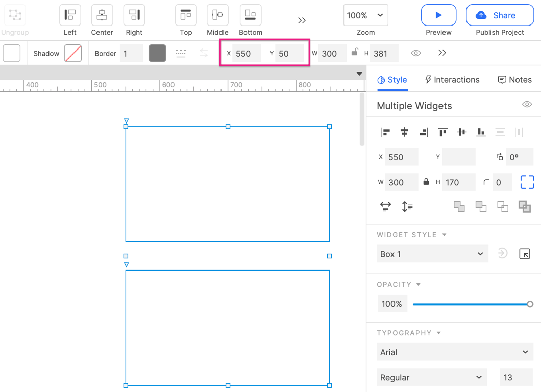
Task: Align selected widgets to the Left
Action: pyautogui.click(x=70, y=15)
